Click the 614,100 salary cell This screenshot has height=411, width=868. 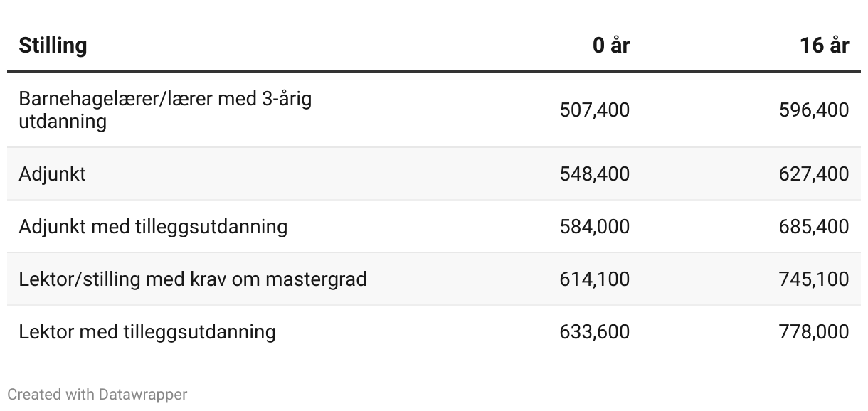[x=594, y=279]
